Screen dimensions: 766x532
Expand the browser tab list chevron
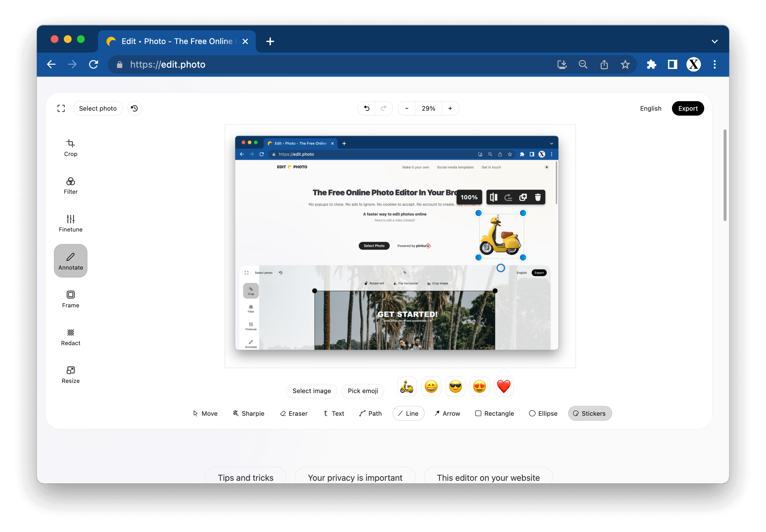714,41
